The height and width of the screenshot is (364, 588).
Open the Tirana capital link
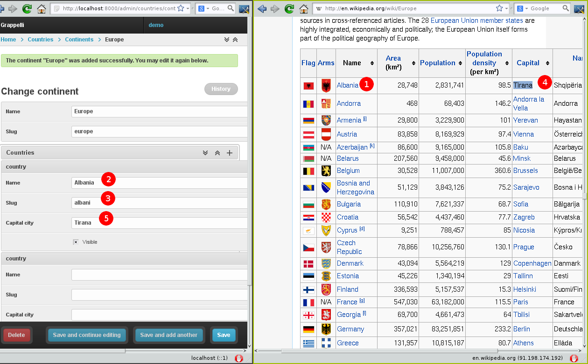pyautogui.click(x=523, y=85)
